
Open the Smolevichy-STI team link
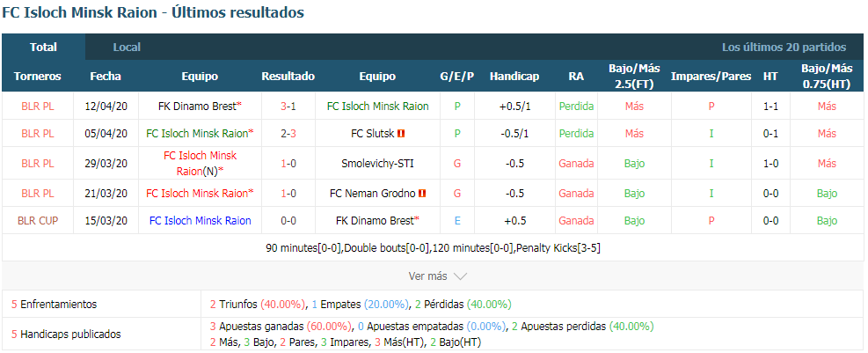377,164
